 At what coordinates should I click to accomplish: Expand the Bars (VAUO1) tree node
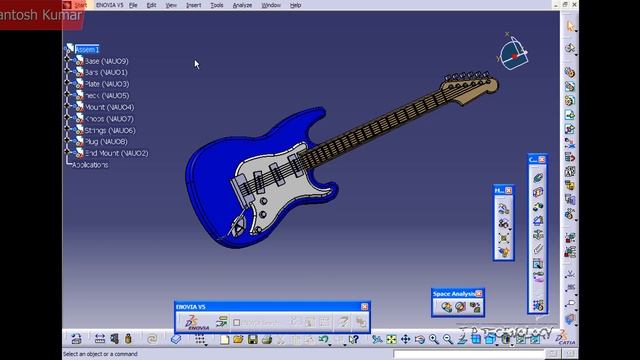point(67,72)
